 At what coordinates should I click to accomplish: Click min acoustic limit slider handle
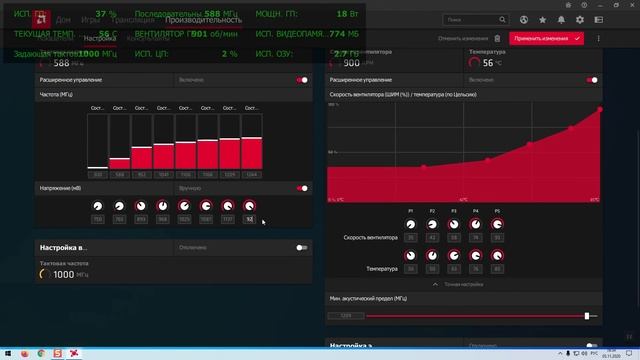click(587, 316)
